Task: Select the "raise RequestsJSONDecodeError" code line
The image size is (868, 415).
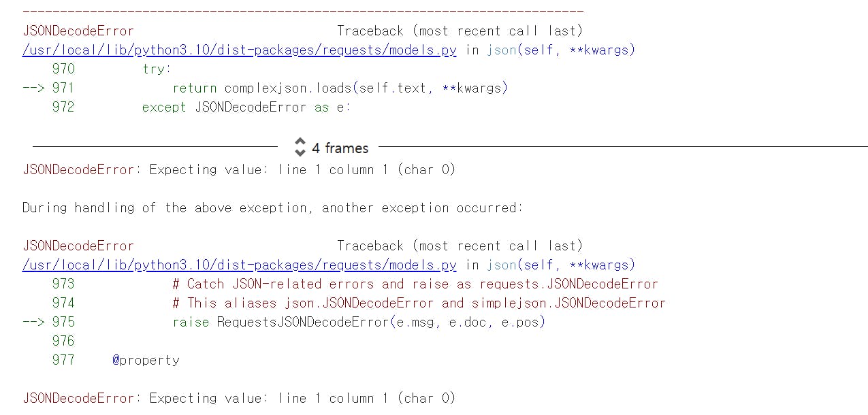Action: (x=359, y=322)
